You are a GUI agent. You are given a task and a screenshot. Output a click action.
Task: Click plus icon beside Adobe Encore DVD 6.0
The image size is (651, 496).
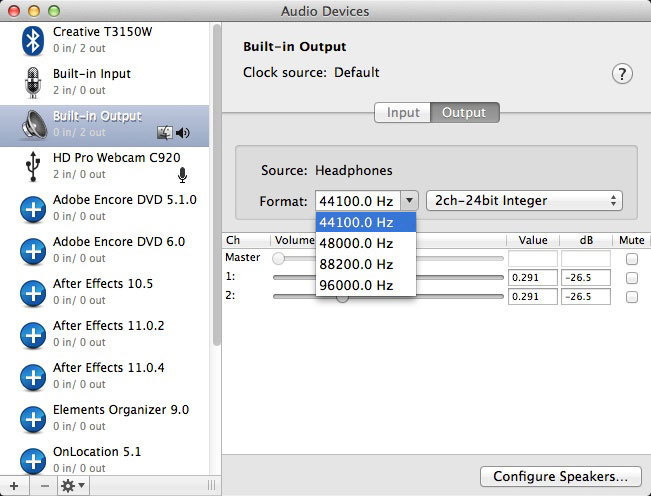pos(33,252)
